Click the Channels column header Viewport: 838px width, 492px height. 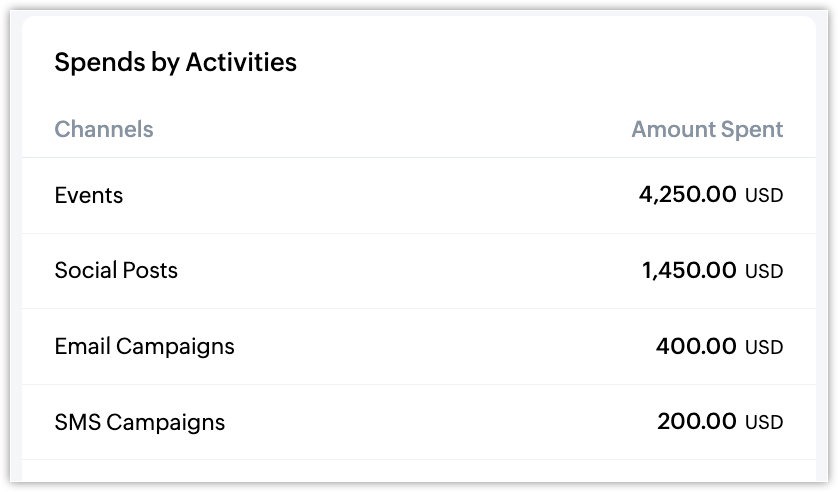(104, 129)
